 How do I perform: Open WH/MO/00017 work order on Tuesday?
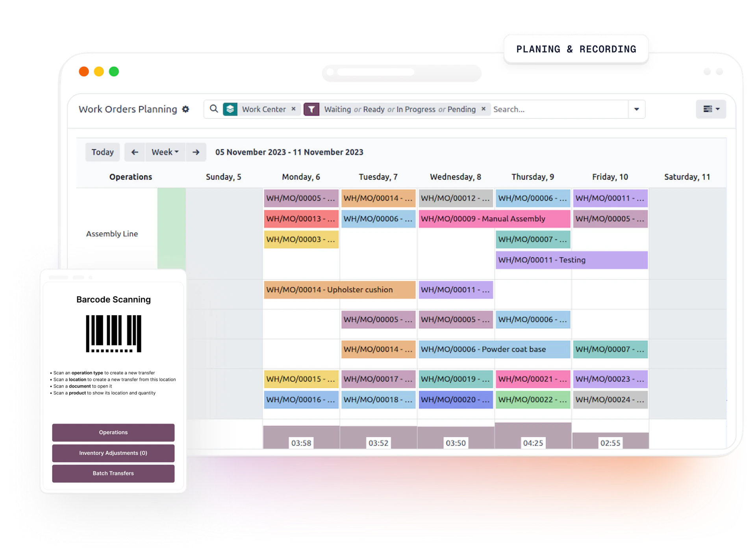coord(378,379)
